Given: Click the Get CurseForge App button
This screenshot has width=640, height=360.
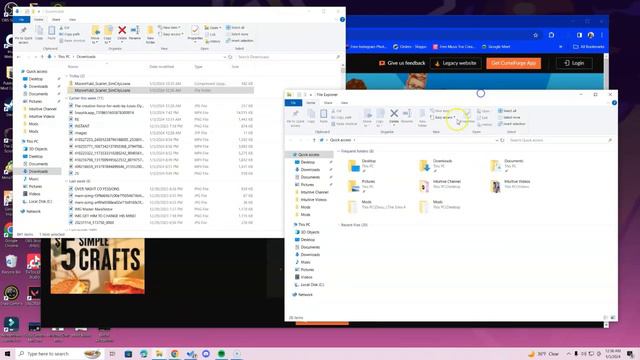Looking at the screenshot, I should point(513,63).
